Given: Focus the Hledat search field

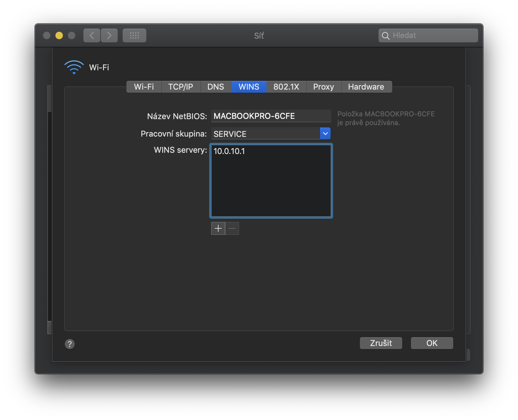Looking at the screenshot, I should (433, 35).
